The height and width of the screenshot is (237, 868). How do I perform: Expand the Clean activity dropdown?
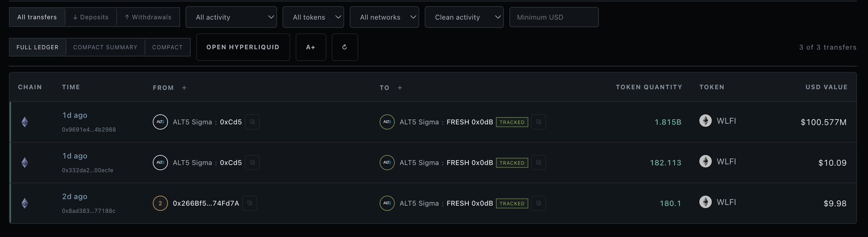click(x=464, y=17)
